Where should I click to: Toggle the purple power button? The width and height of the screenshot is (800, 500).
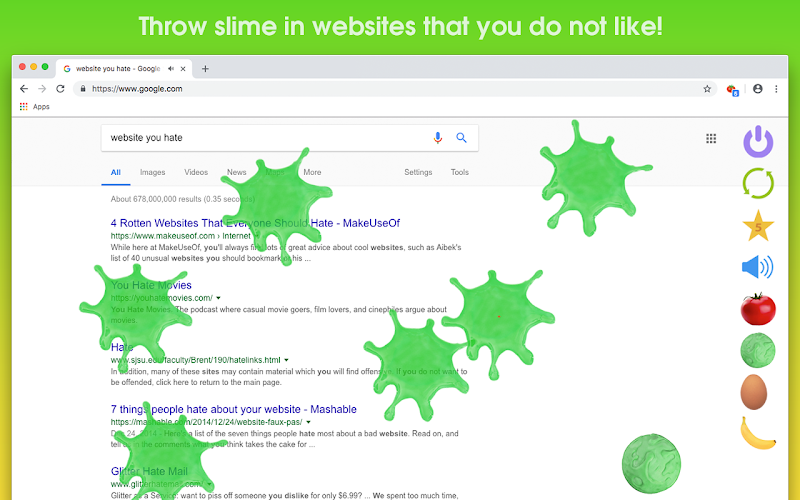pyautogui.click(x=758, y=141)
